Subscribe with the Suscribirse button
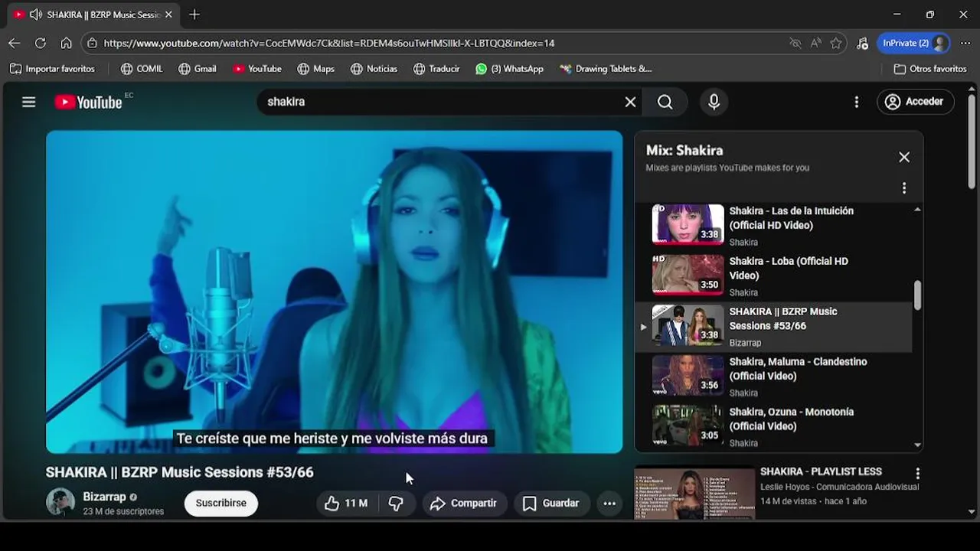 (221, 503)
